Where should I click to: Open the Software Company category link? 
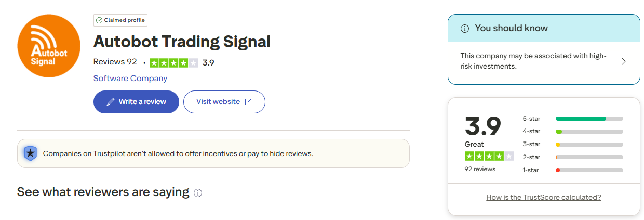pos(130,79)
